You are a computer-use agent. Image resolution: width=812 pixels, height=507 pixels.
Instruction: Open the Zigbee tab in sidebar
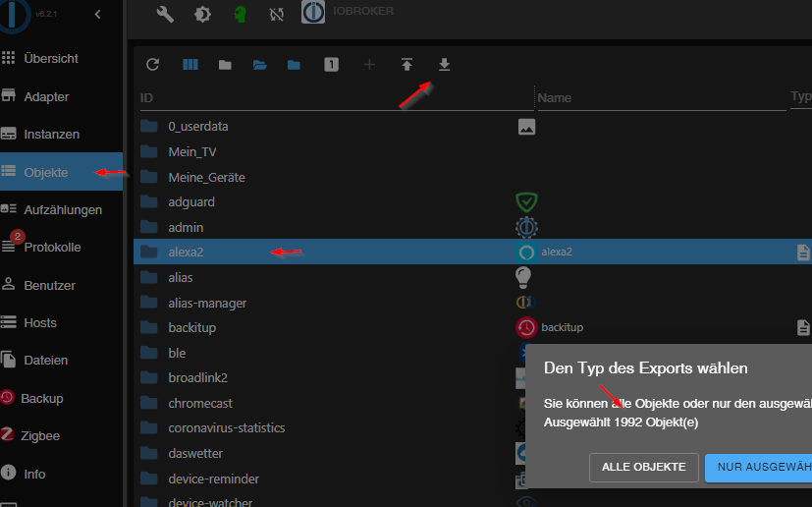pyautogui.click(x=61, y=435)
